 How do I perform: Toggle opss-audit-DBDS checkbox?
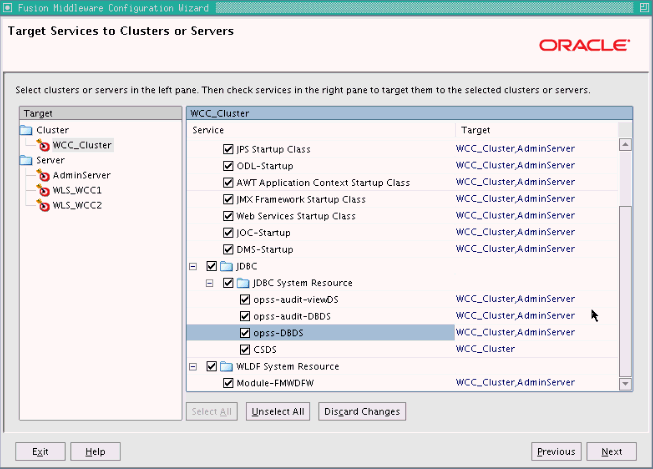245,316
